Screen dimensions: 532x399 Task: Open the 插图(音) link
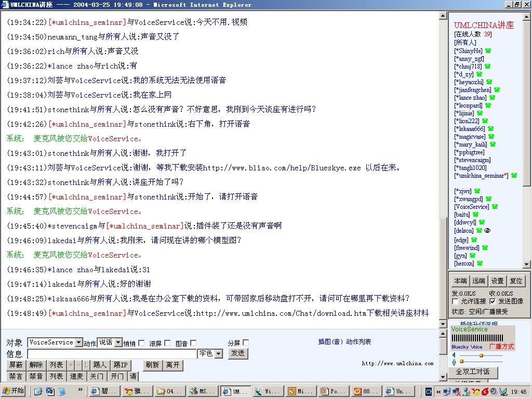[x=330, y=342]
